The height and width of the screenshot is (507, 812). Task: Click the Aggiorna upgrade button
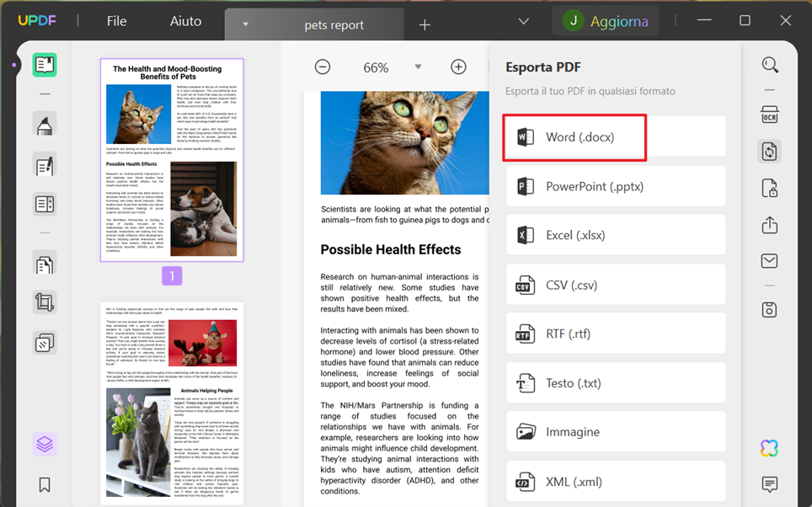(x=606, y=21)
